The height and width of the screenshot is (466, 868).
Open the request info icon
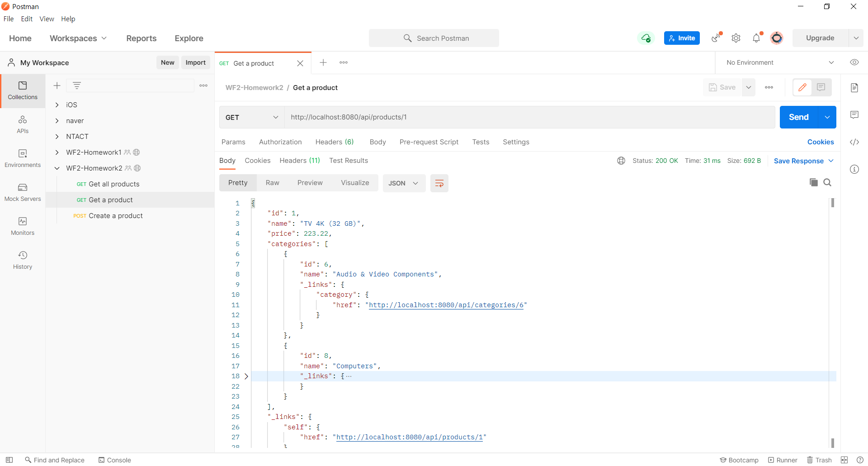(x=854, y=169)
